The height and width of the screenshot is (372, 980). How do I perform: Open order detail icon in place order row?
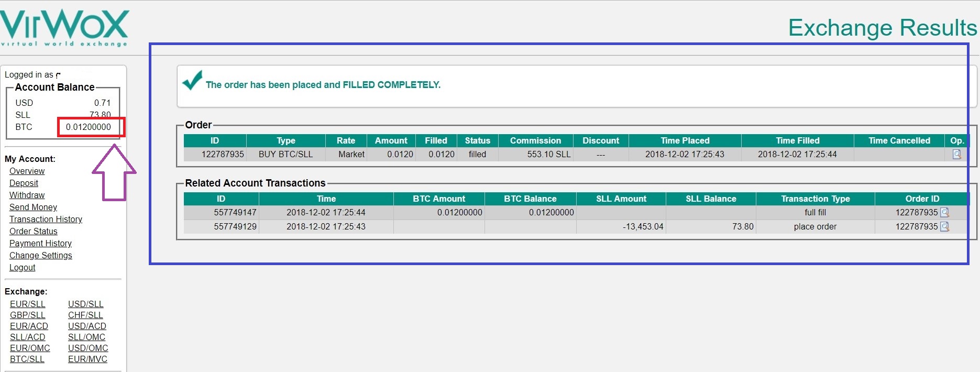(x=944, y=227)
